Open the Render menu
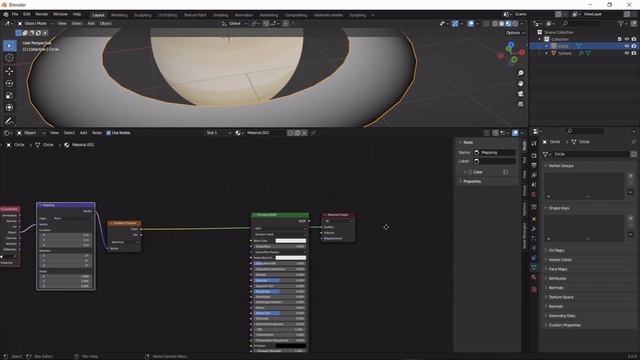 (42, 14)
